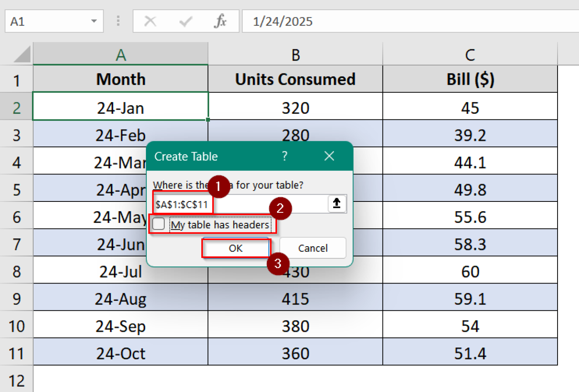Select column B header
Image resolution: width=579 pixels, height=392 pixels.
tap(295, 55)
